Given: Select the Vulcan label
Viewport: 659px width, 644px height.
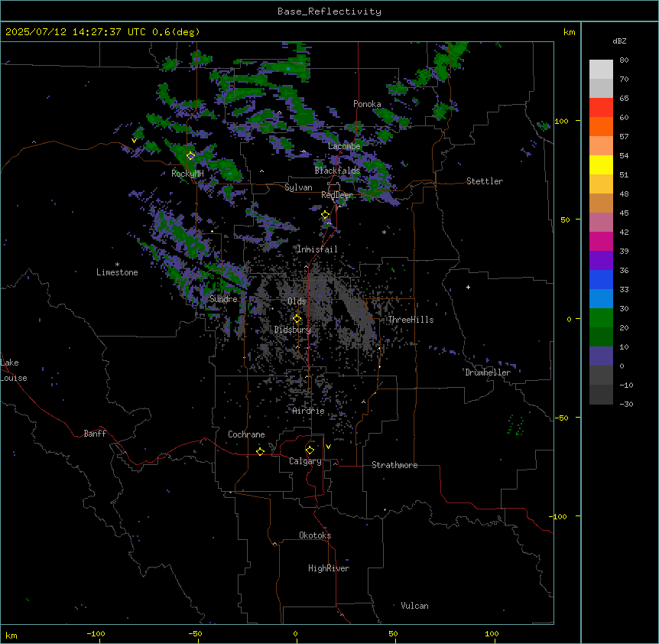Looking at the screenshot, I should (415, 606).
